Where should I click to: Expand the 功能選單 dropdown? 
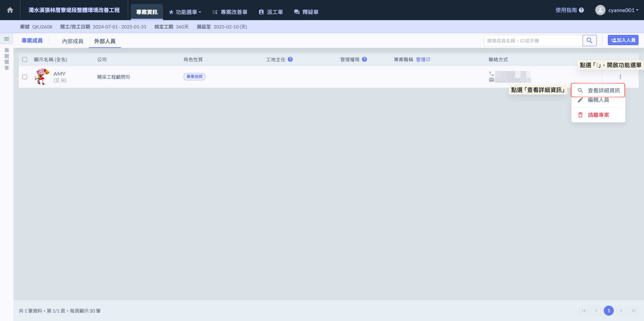tap(185, 12)
